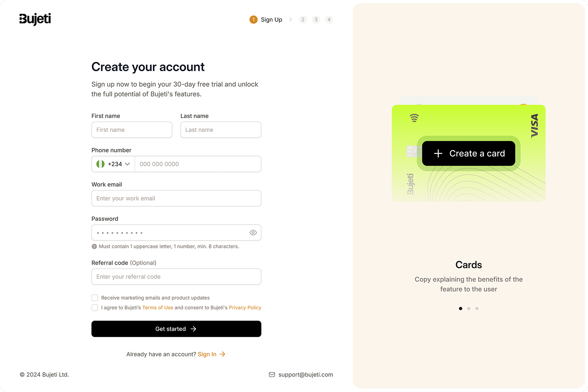
Task: Click the Nigerian flag icon
Action: pos(101,164)
